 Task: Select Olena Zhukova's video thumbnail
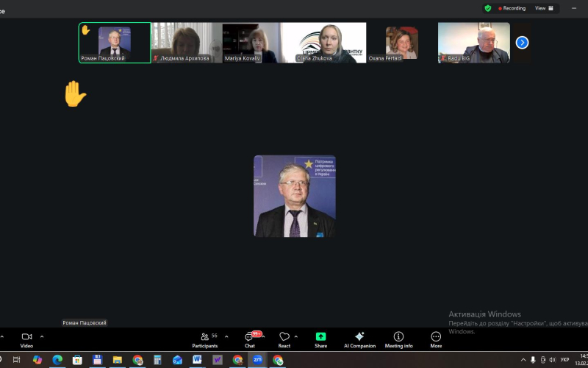point(330,43)
